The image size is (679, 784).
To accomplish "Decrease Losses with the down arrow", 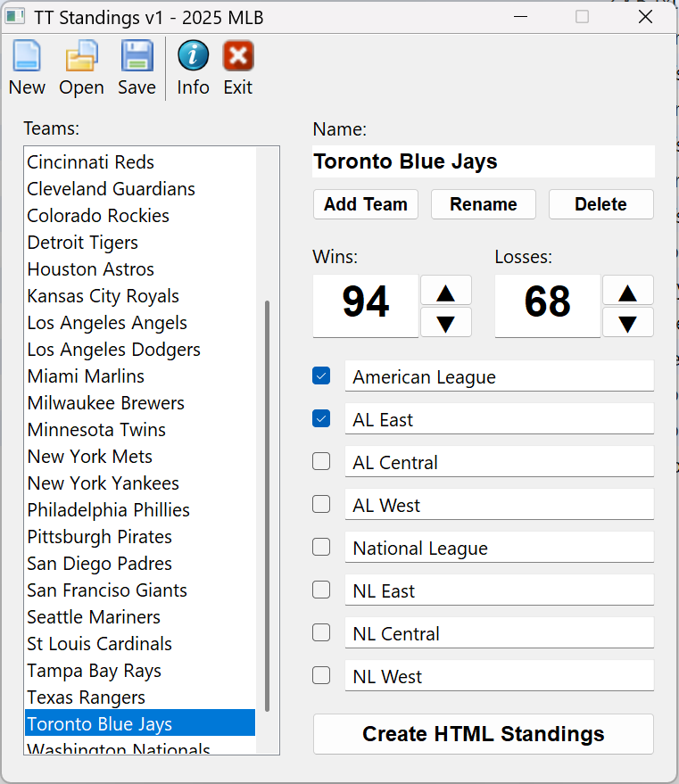I will pos(627,323).
